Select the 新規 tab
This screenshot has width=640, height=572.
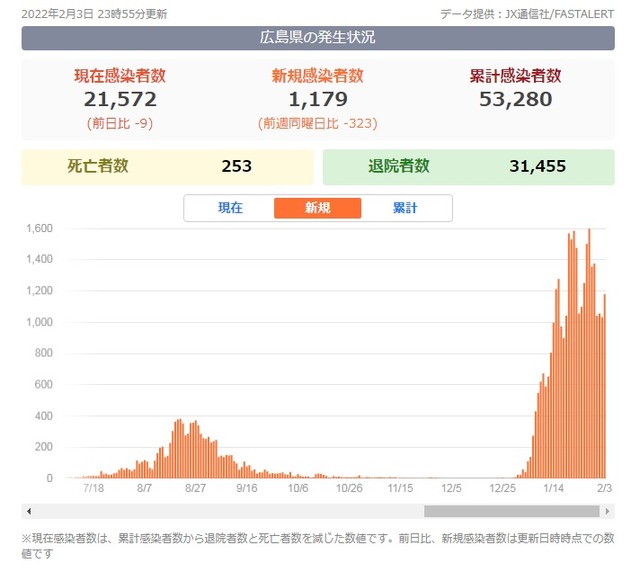point(318,208)
